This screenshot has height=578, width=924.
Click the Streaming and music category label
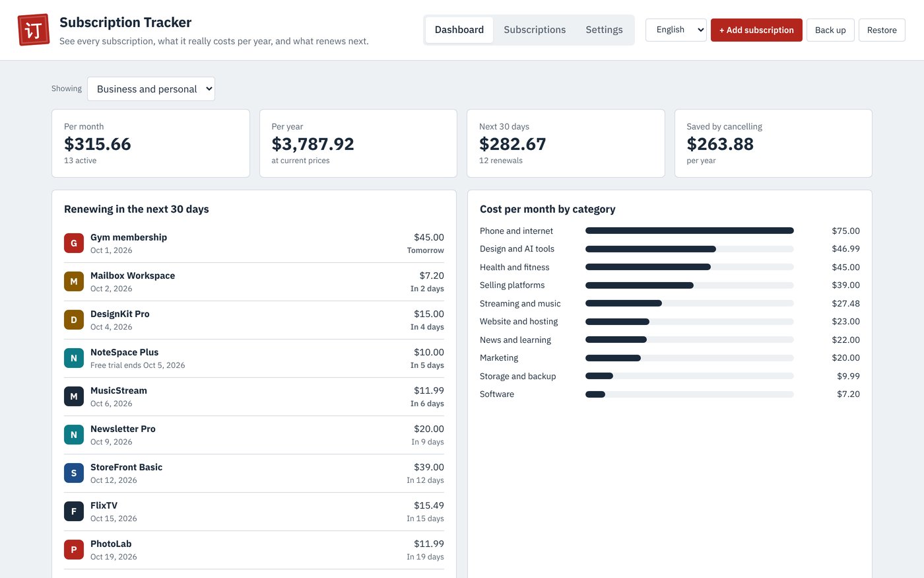click(x=520, y=303)
